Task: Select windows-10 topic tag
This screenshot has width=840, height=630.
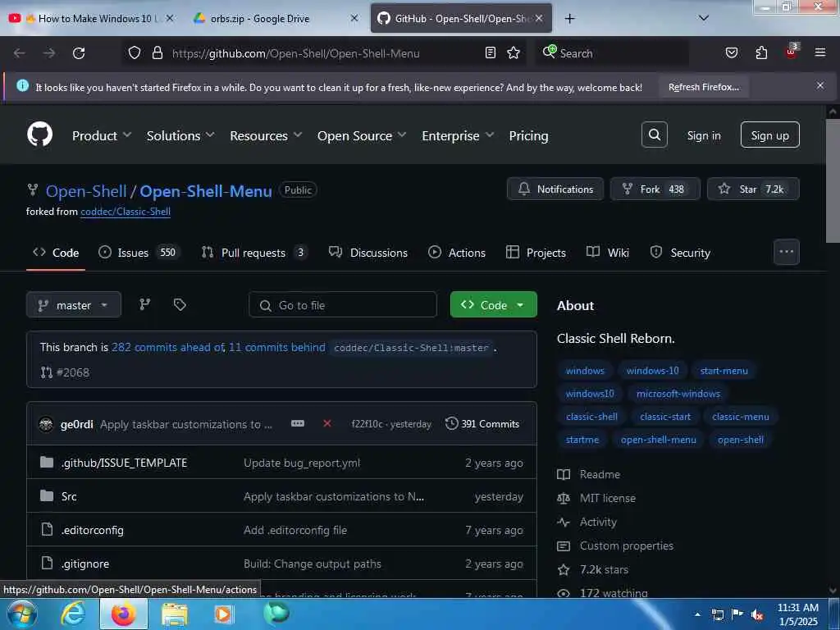Action: pyautogui.click(x=652, y=371)
